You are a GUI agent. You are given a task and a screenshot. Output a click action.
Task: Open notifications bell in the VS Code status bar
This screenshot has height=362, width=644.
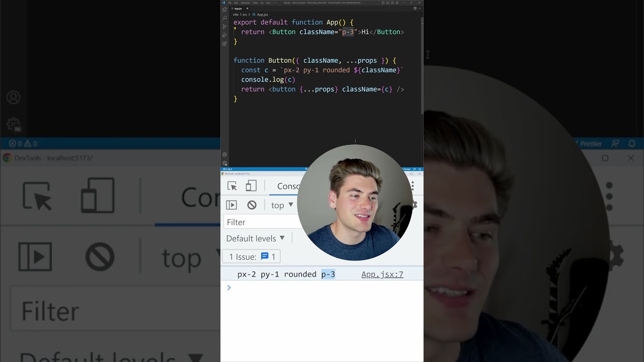click(x=420, y=169)
